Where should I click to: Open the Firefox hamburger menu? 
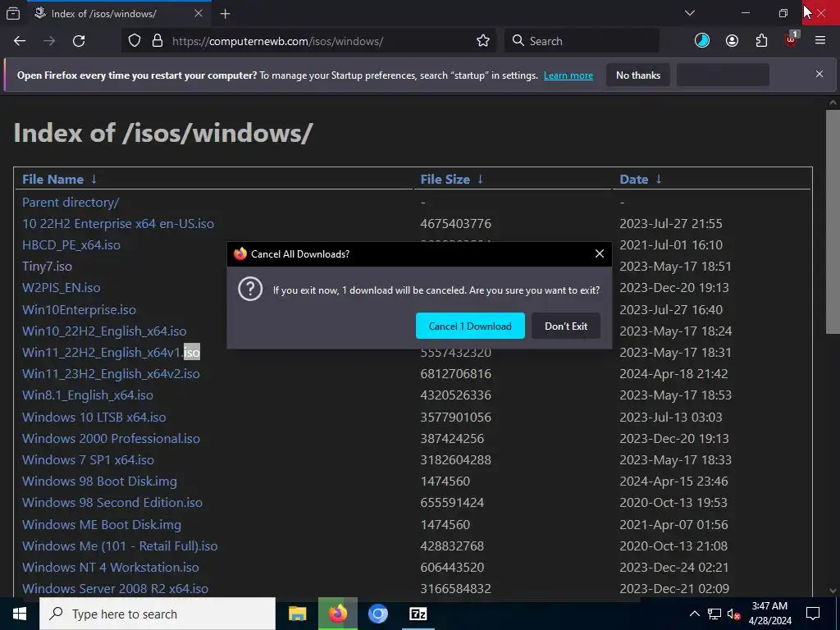[820, 41]
